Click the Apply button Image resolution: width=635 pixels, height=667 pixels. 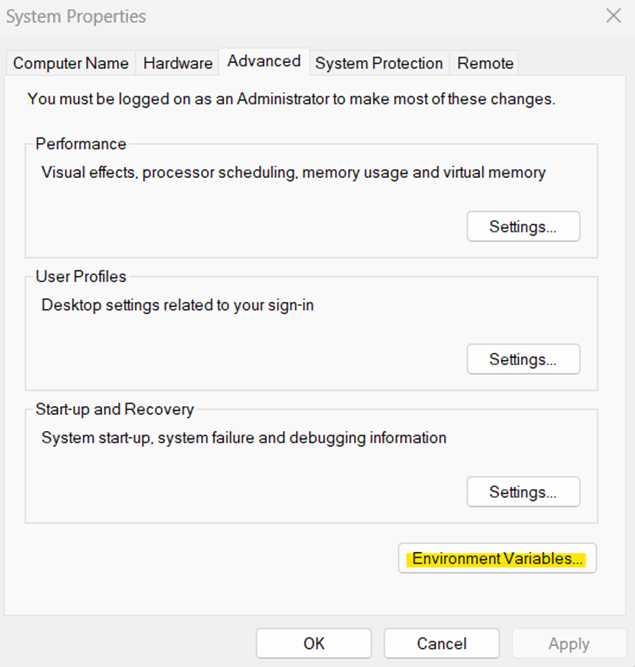569,644
